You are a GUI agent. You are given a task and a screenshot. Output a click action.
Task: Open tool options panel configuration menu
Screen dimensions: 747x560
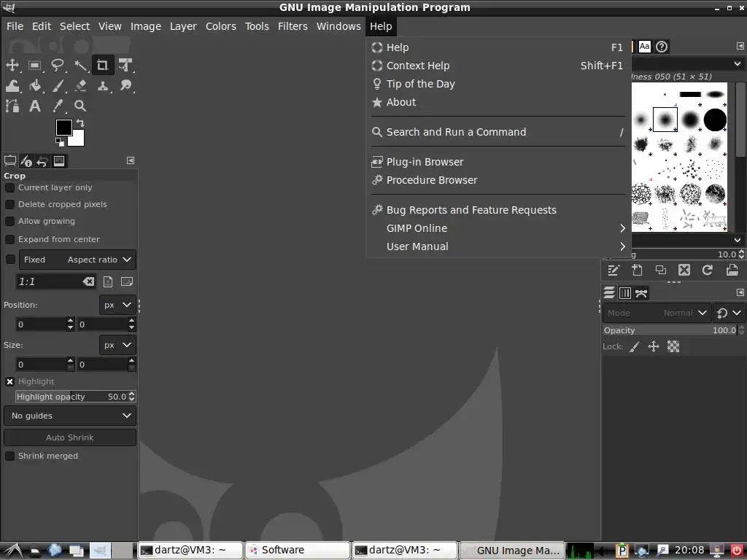131,160
